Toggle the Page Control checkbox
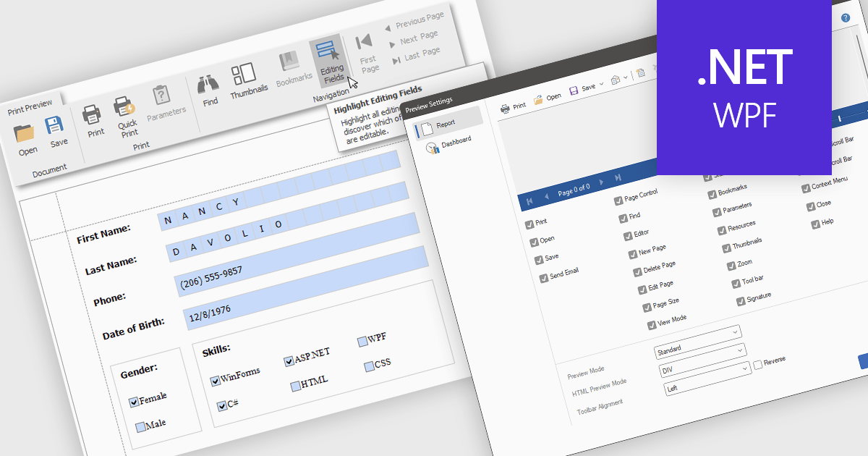This screenshot has width=868, height=456. point(618,200)
